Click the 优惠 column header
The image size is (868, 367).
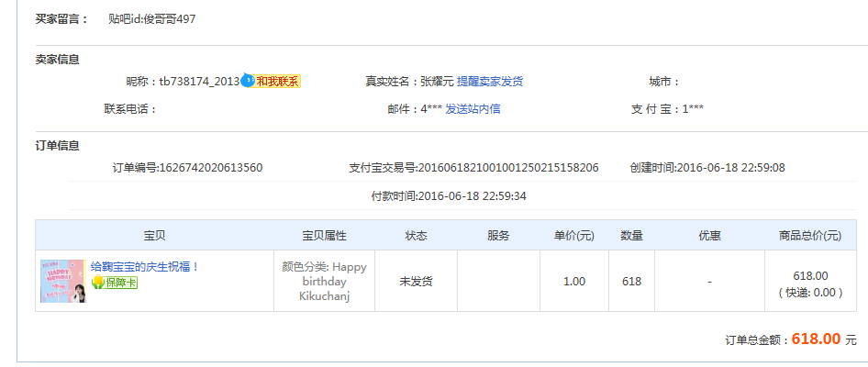[x=709, y=236]
